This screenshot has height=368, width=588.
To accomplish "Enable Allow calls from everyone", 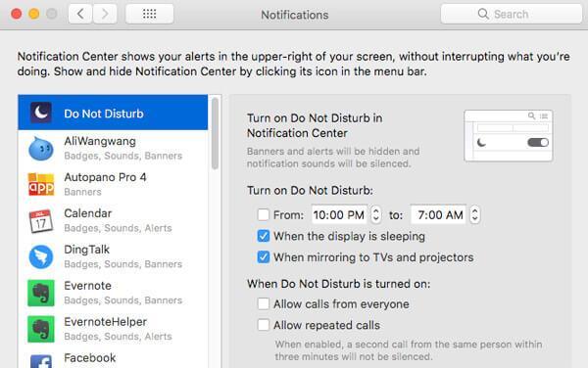I will [264, 304].
